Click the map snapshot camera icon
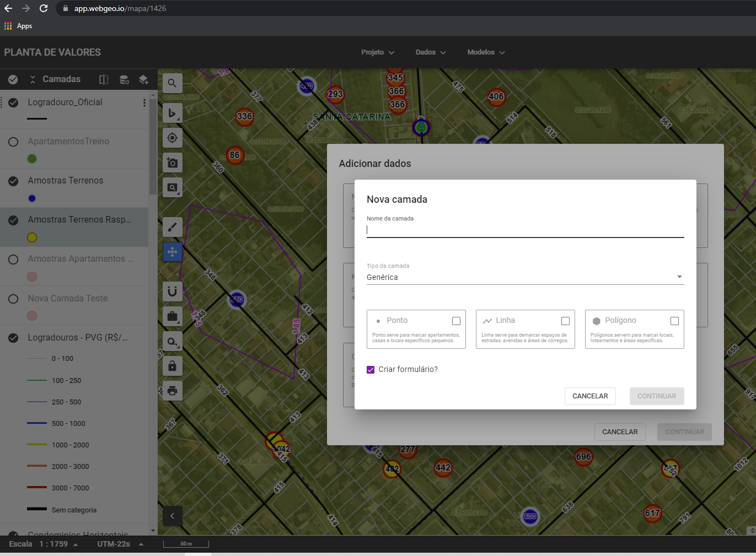The height and width of the screenshot is (556, 756). 172,163
